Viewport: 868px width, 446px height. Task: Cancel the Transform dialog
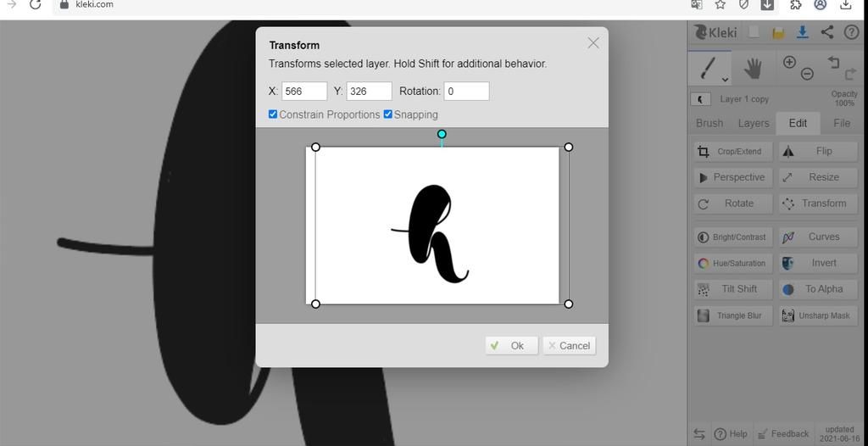click(x=569, y=346)
